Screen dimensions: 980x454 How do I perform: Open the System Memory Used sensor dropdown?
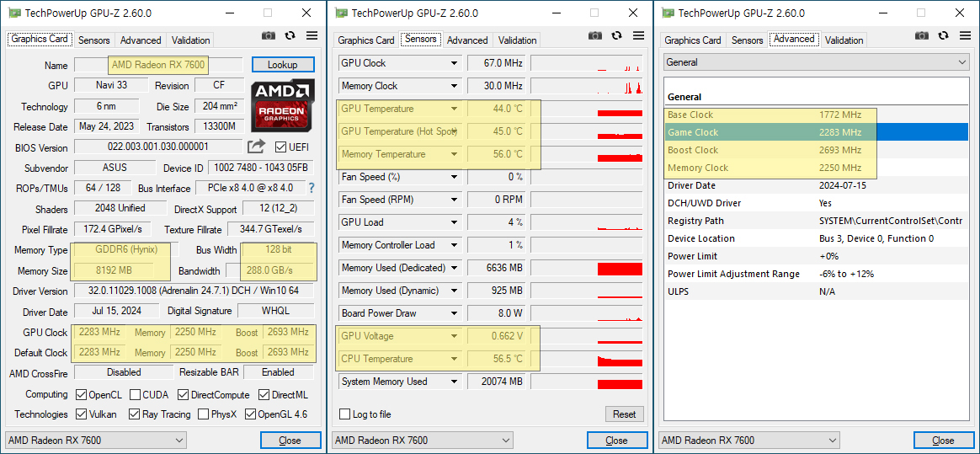click(x=455, y=382)
